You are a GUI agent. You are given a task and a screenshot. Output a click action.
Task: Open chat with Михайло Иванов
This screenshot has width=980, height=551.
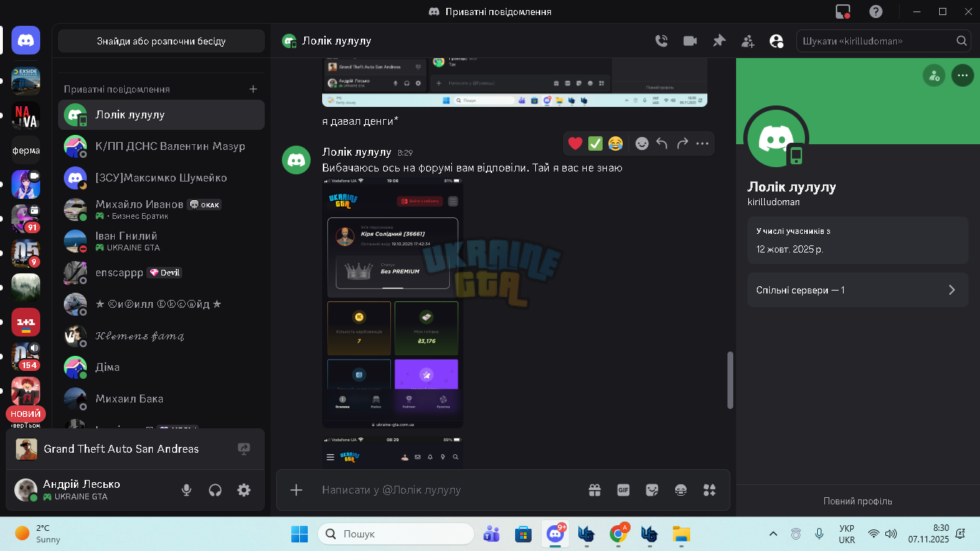click(161, 209)
